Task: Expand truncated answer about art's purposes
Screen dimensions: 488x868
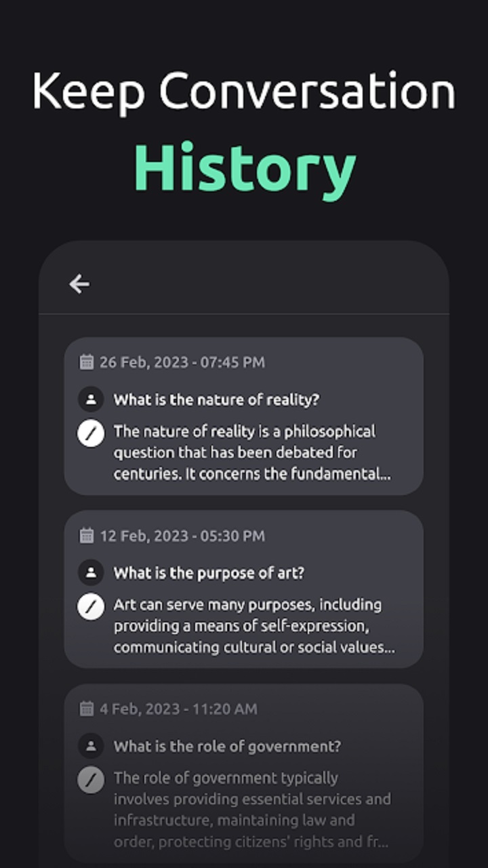Action: [x=254, y=626]
